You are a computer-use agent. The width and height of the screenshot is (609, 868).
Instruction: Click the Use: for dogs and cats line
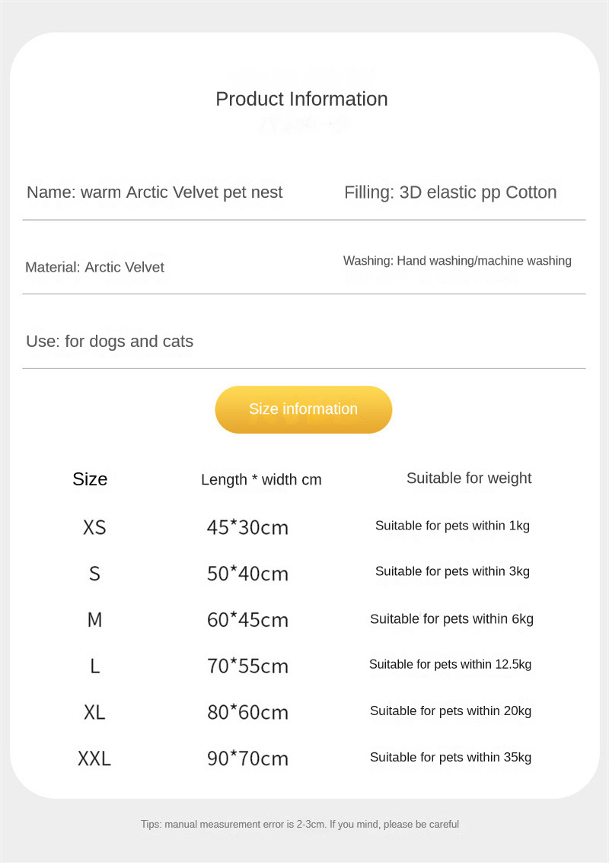pyautogui.click(x=110, y=342)
